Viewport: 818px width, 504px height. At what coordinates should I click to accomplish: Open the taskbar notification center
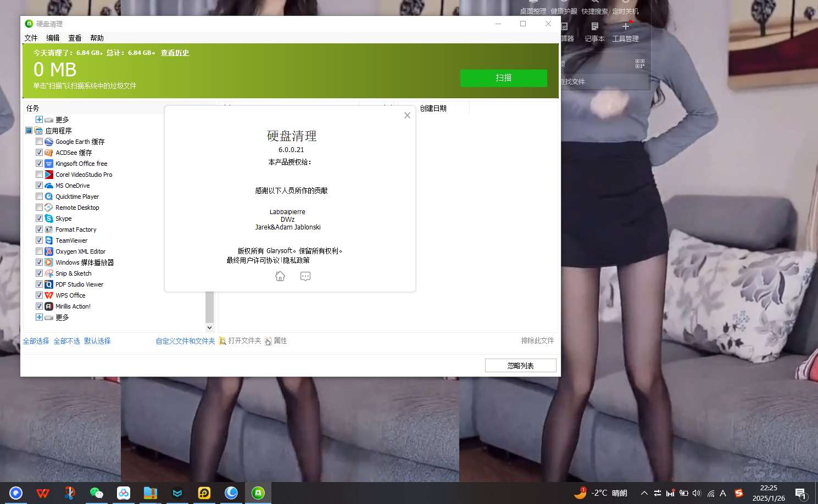pos(801,494)
